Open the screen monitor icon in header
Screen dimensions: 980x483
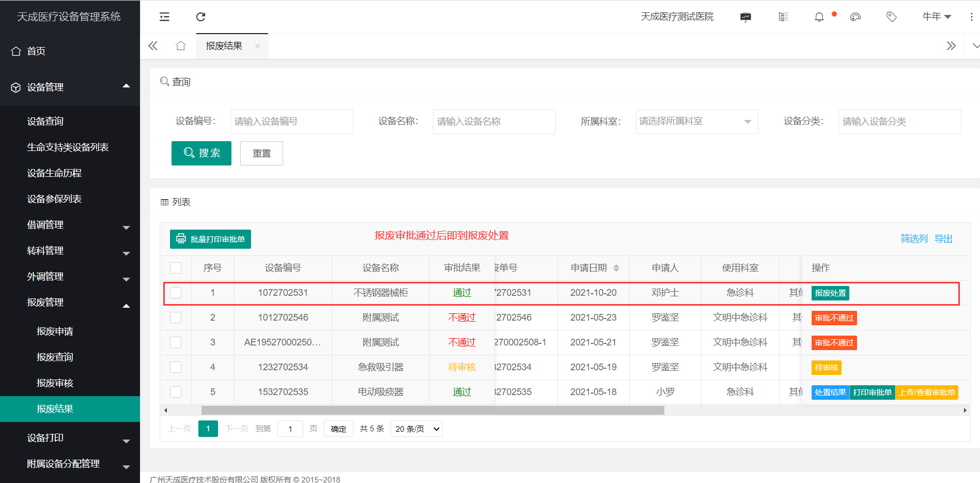click(745, 17)
